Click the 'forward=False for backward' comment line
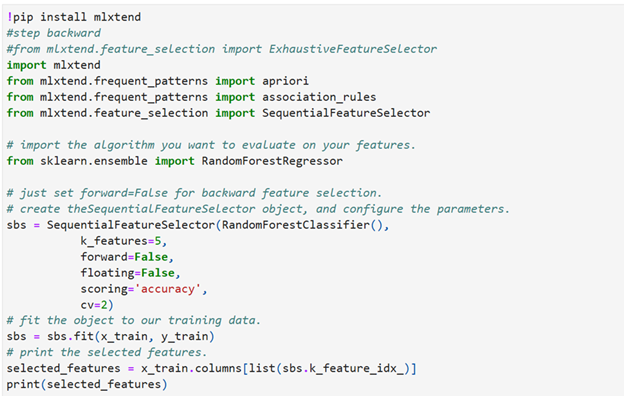Image resolution: width=624 pixels, height=396 pixels. coord(194,193)
